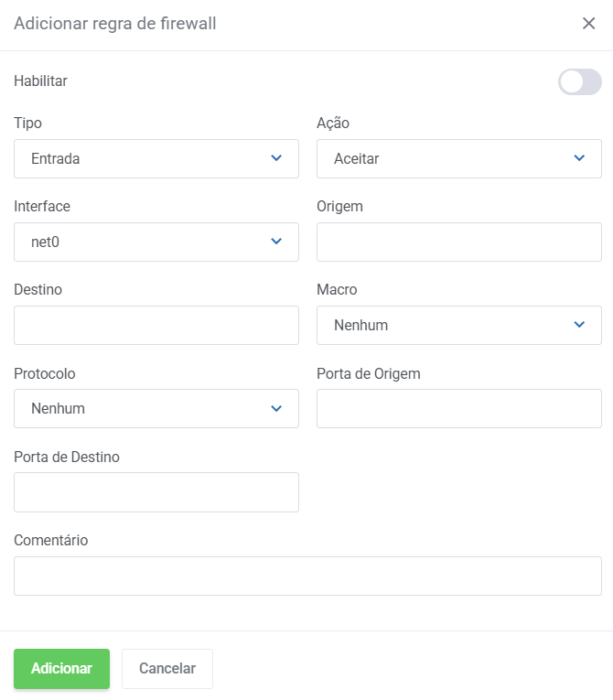
Task: Click the chevron arrow in Macro field
Action: click(579, 325)
